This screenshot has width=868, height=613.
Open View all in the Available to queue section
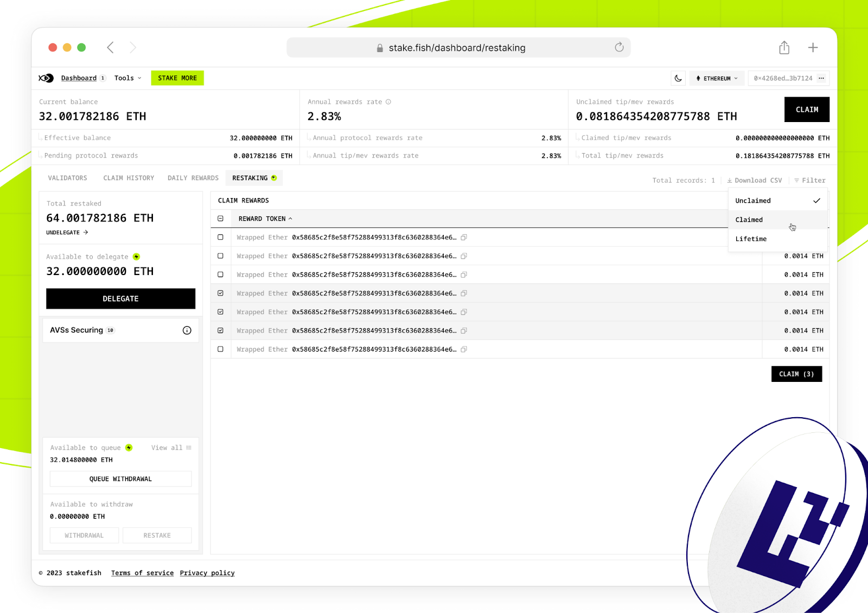tap(171, 448)
